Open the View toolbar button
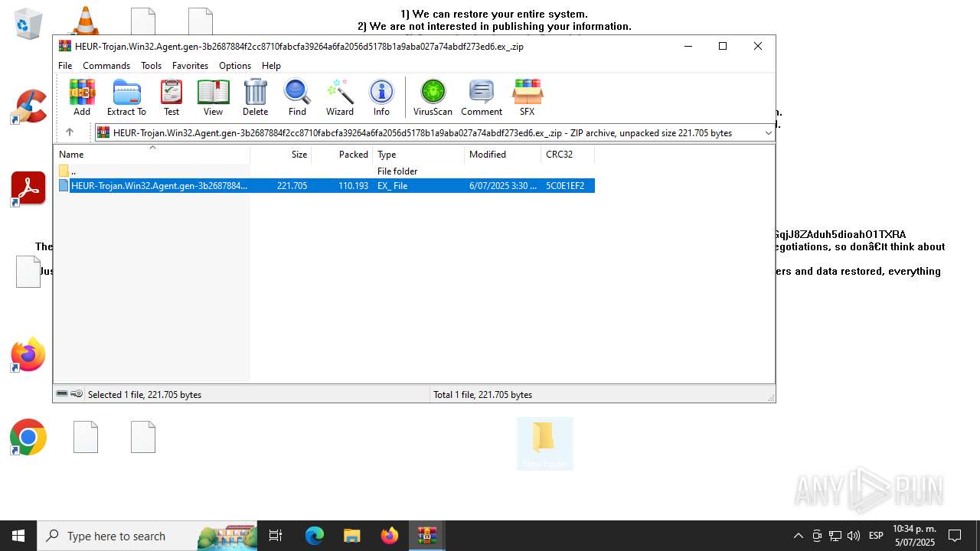 coord(213,97)
